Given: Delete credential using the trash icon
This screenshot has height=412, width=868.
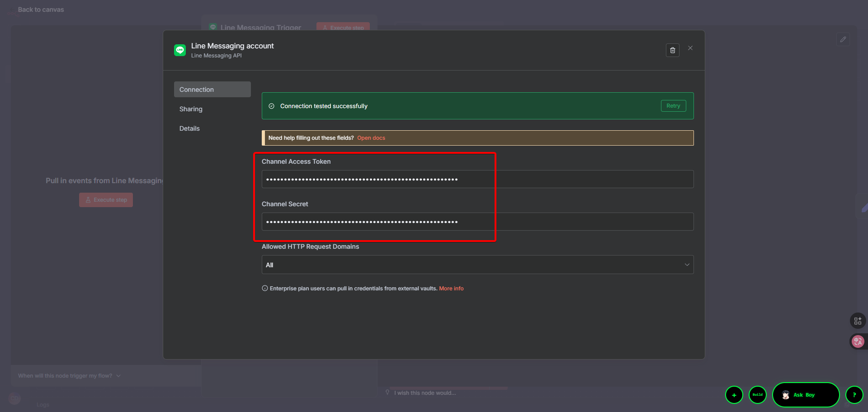Looking at the screenshot, I should [x=672, y=50].
